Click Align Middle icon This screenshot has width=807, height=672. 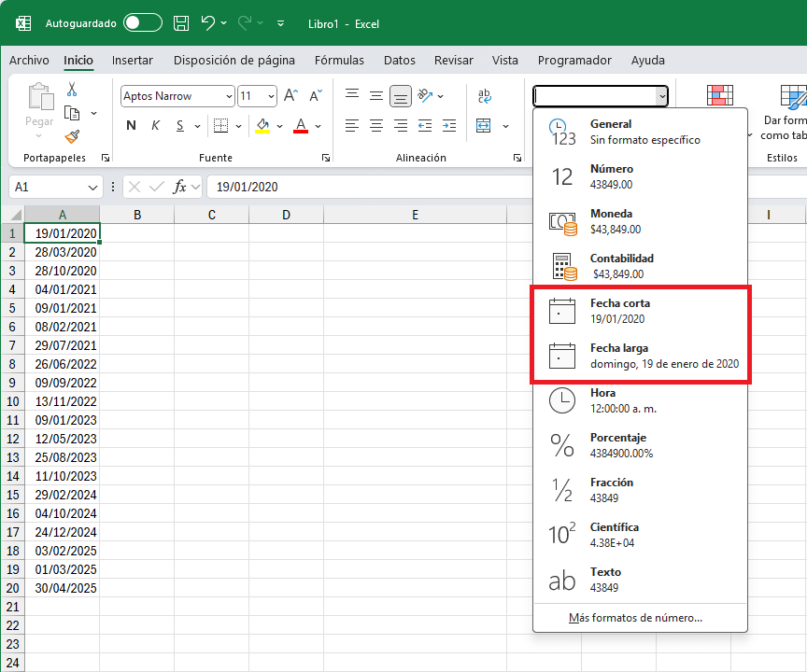coord(376,95)
